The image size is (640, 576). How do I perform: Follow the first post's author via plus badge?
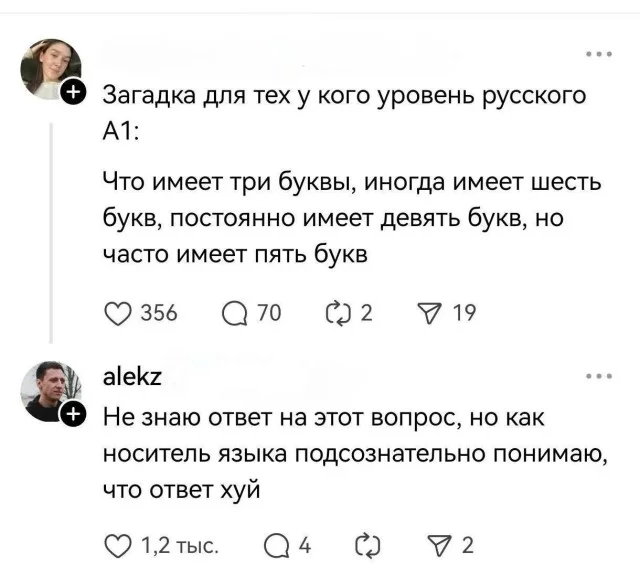[x=75, y=95]
